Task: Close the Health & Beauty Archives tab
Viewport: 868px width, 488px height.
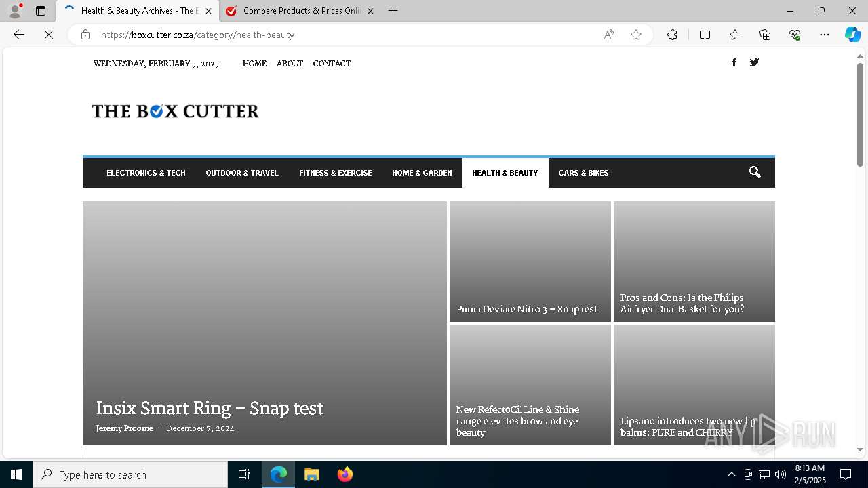Action: tap(208, 11)
